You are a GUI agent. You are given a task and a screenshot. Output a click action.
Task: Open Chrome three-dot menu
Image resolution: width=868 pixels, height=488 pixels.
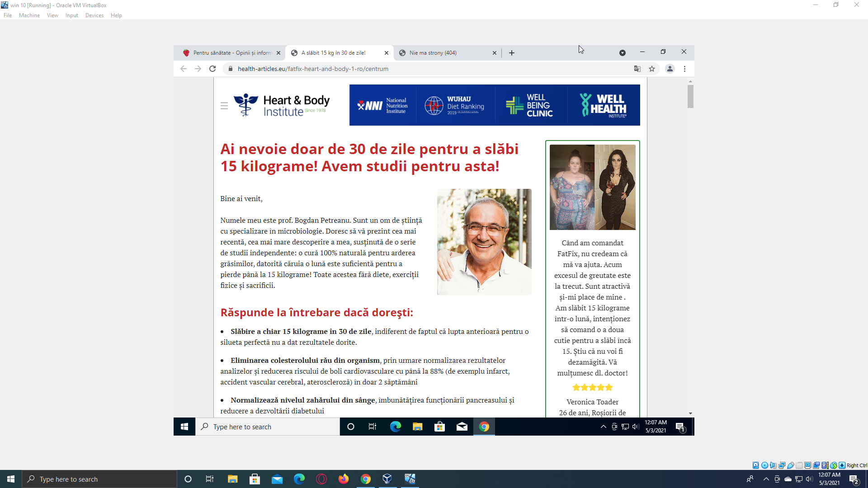(x=685, y=69)
